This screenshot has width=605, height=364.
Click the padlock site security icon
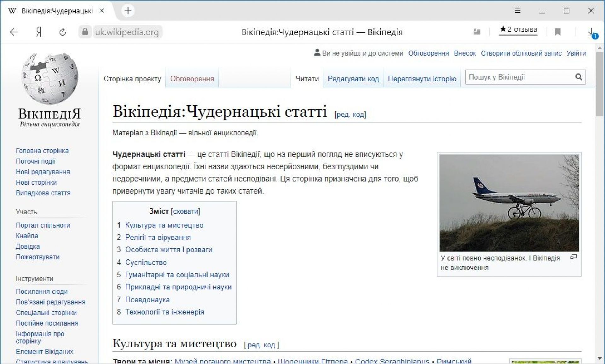pos(85,32)
